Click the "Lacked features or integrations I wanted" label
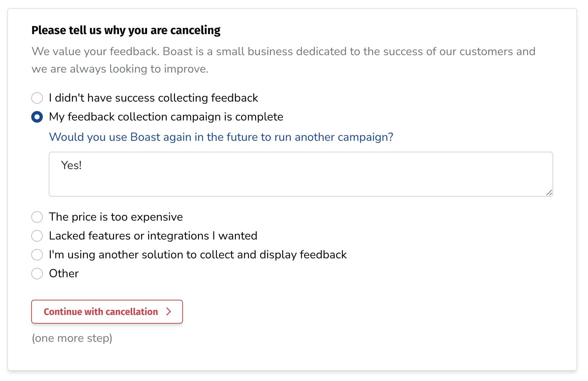This screenshot has height=381, width=588. click(x=153, y=236)
